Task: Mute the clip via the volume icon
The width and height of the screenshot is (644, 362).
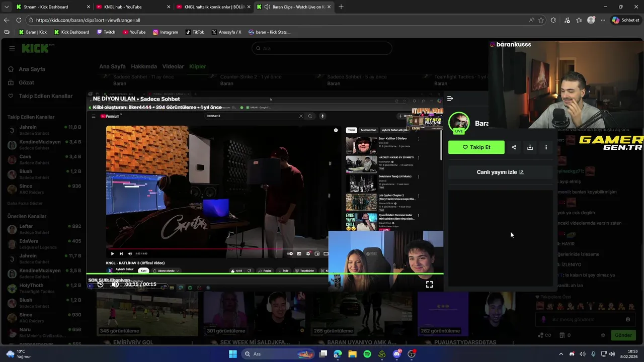Action: point(115,284)
